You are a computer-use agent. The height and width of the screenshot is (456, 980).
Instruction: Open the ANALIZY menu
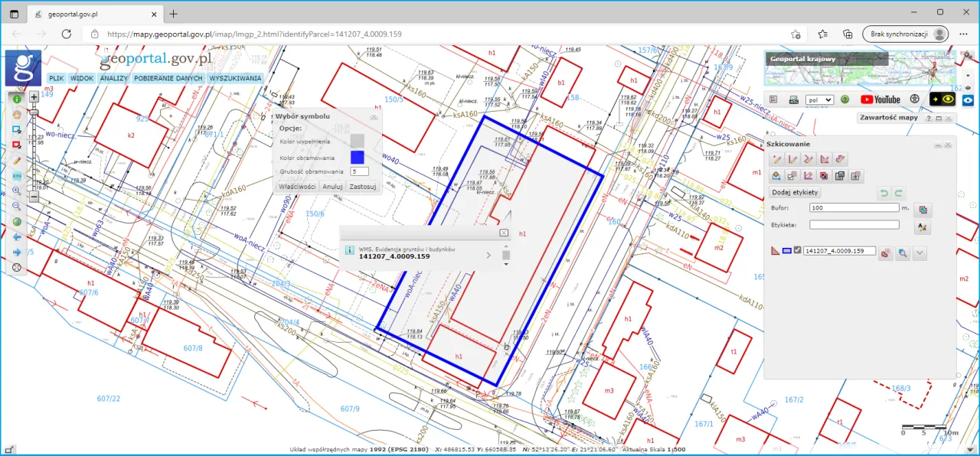tap(113, 78)
